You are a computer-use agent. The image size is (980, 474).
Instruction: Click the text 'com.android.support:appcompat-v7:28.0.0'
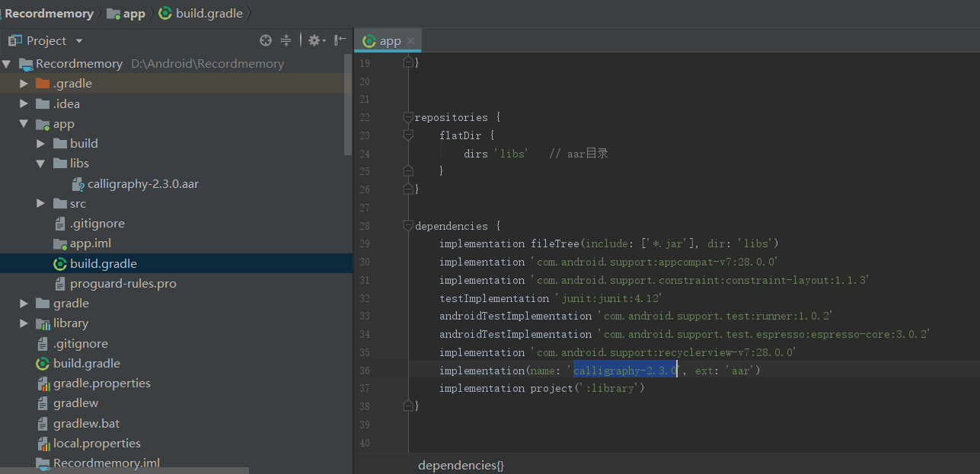tap(654, 262)
